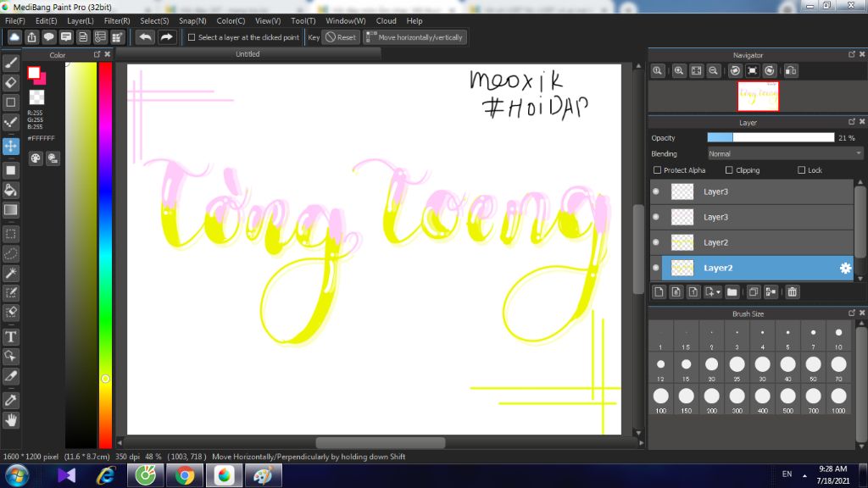
Task: Close the Brush Size panel
Action: [862, 313]
